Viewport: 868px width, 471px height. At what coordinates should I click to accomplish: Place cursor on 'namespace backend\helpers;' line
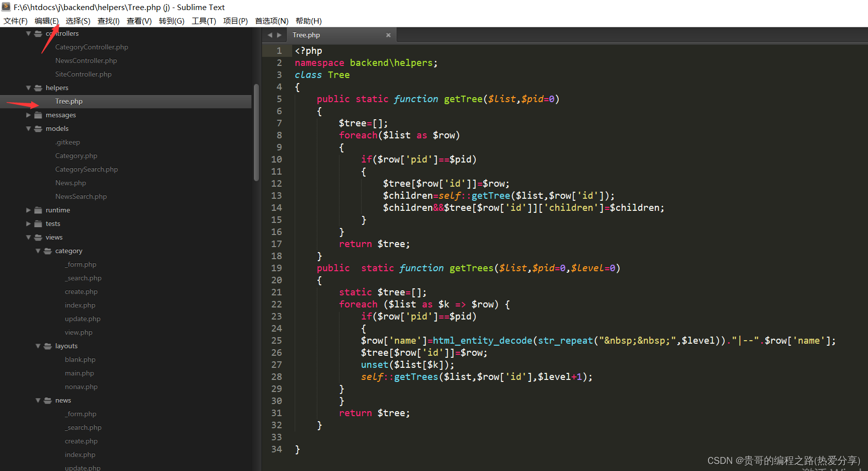[366, 63]
